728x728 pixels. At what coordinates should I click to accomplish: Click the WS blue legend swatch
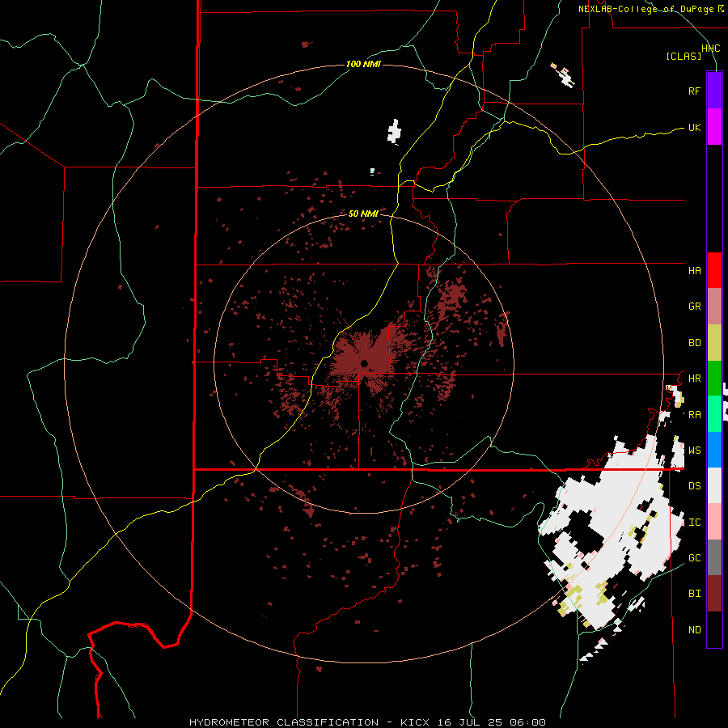714,450
